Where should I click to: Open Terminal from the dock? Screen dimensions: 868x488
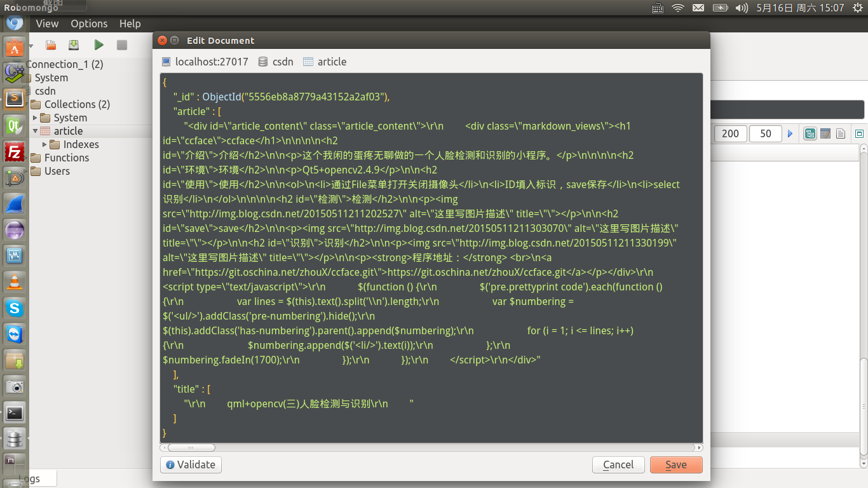pyautogui.click(x=14, y=412)
